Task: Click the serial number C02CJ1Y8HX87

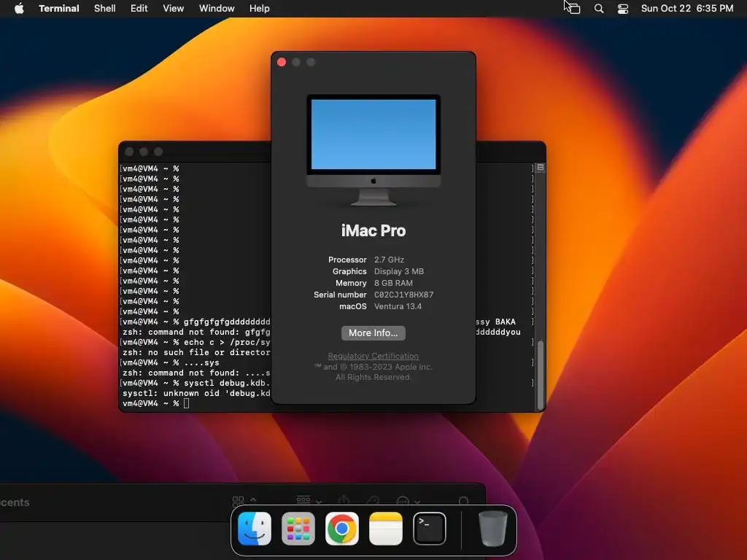Action: pyautogui.click(x=404, y=295)
